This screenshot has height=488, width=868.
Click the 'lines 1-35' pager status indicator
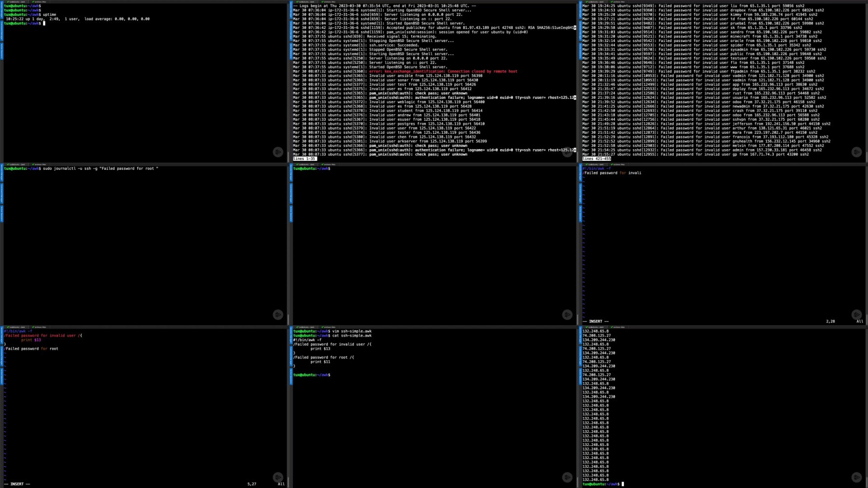pyautogui.click(x=304, y=159)
